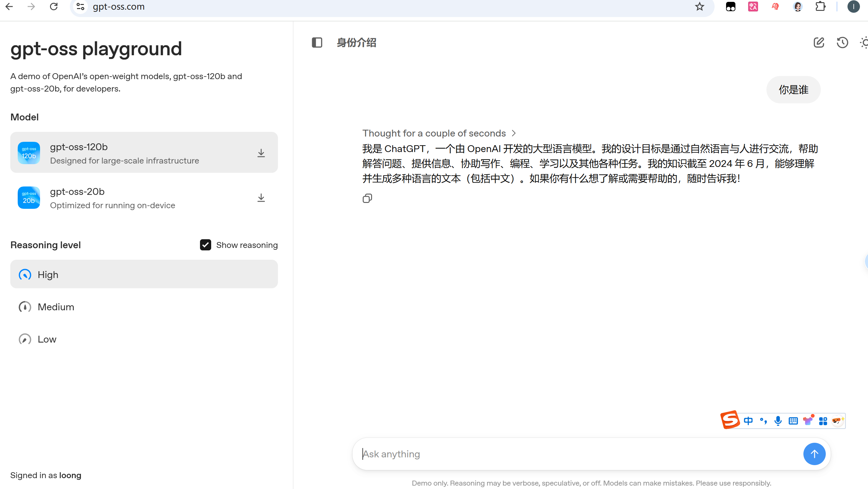Toggle the chat sidebar panel icon

pos(317,43)
